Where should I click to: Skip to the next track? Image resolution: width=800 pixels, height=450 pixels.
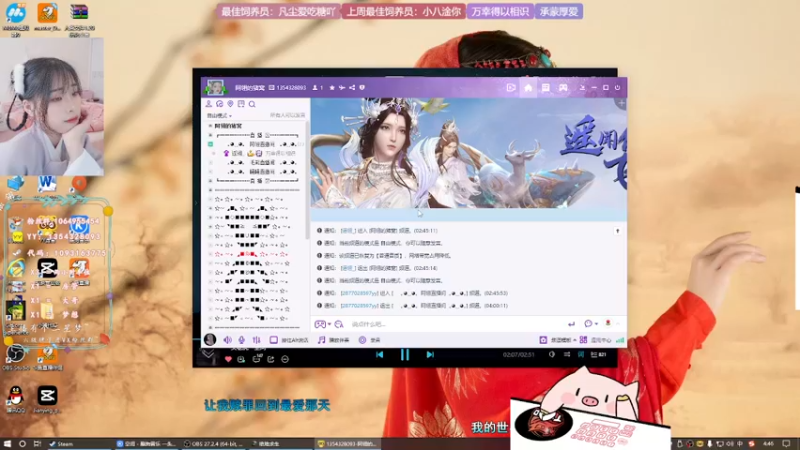tap(430, 355)
